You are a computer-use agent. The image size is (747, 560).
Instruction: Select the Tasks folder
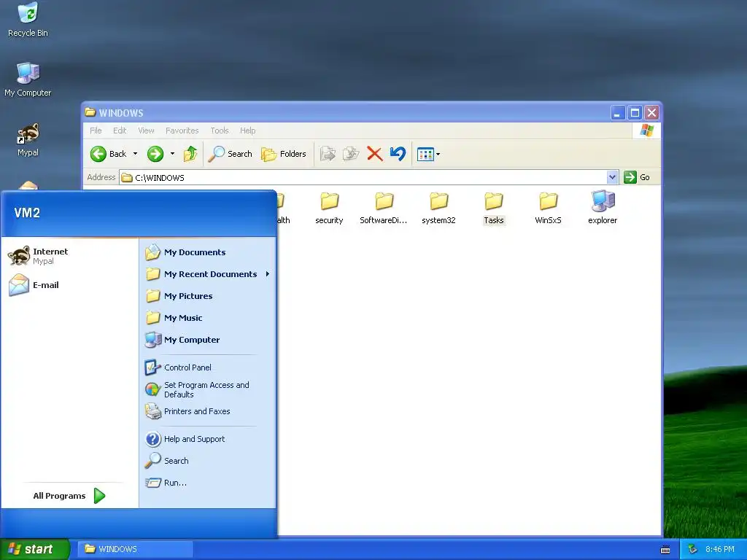494,208
